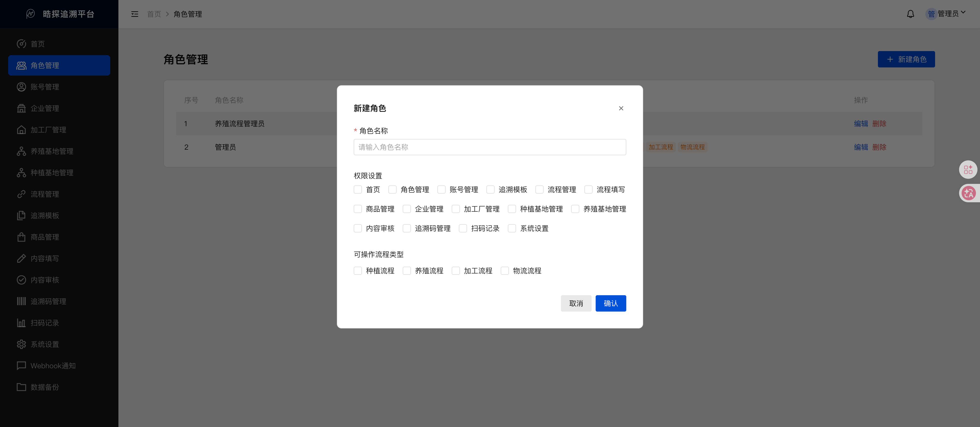The image size is (980, 427).
Task: Click 编辑 for the 养殖流程管理员 row
Action: click(x=861, y=124)
